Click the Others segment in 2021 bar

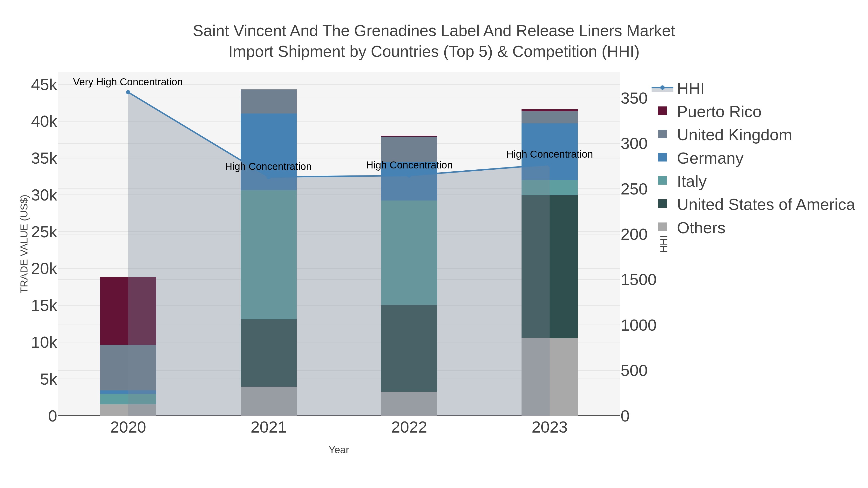click(x=269, y=401)
